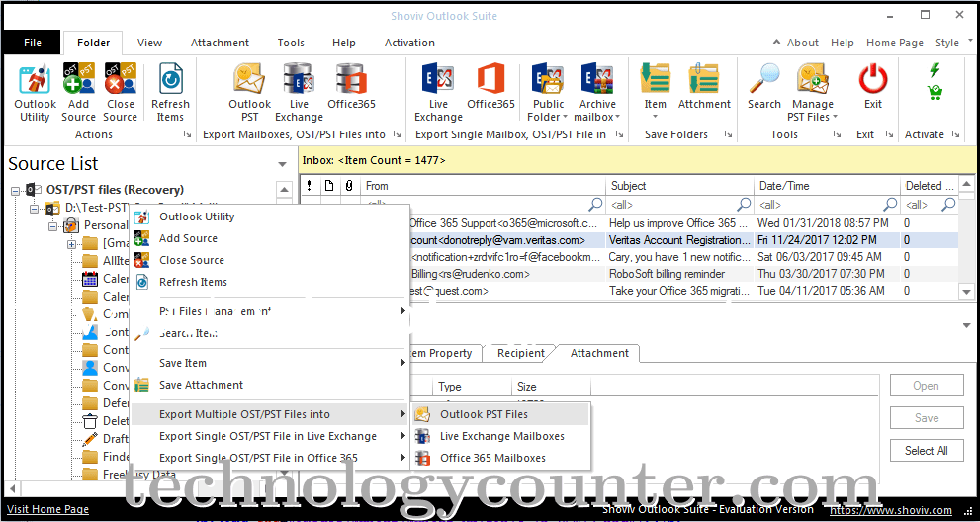The height and width of the screenshot is (522, 980).
Task: Click the Subject filter input field
Action: pyautogui.click(x=680, y=205)
